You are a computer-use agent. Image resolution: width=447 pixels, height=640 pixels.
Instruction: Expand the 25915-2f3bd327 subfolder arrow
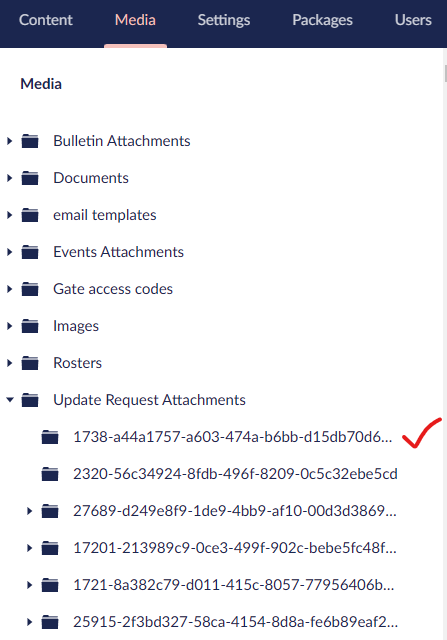click(x=29, y=622)
